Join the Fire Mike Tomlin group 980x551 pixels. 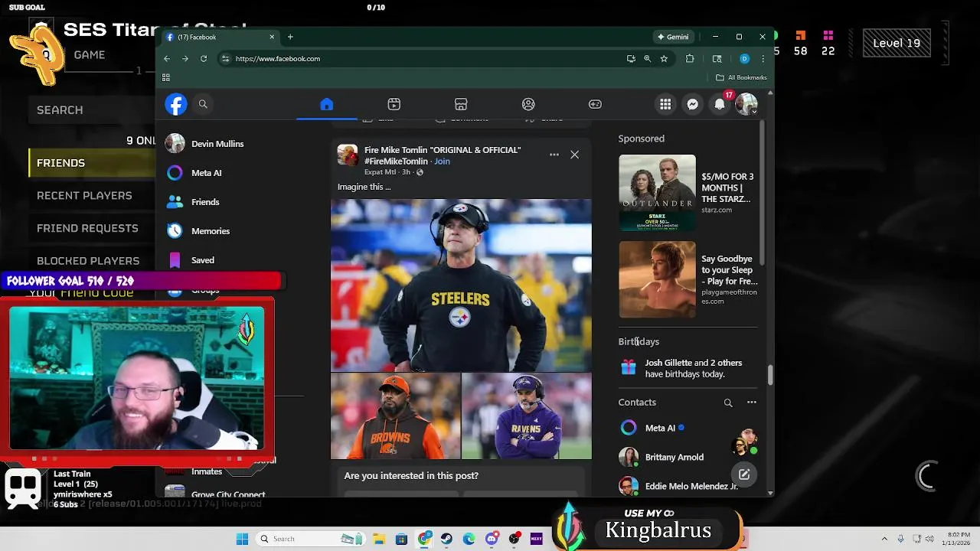442,161
